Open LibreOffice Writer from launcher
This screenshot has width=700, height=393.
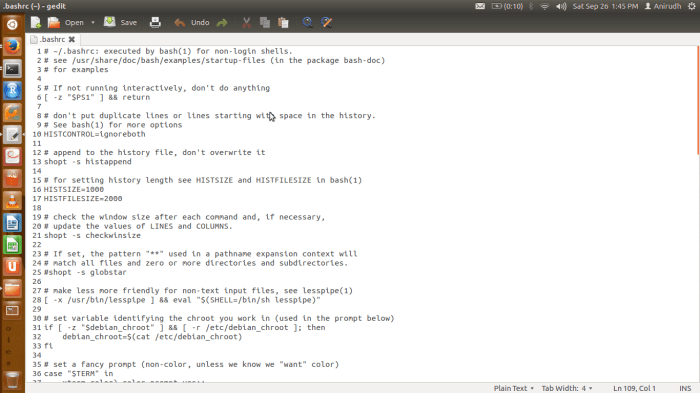pos(12,223)
